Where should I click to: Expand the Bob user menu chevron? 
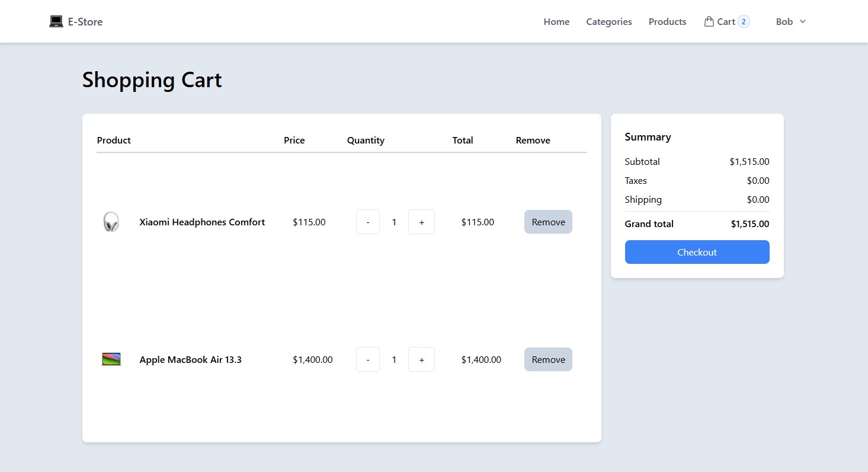coord(803,21)
